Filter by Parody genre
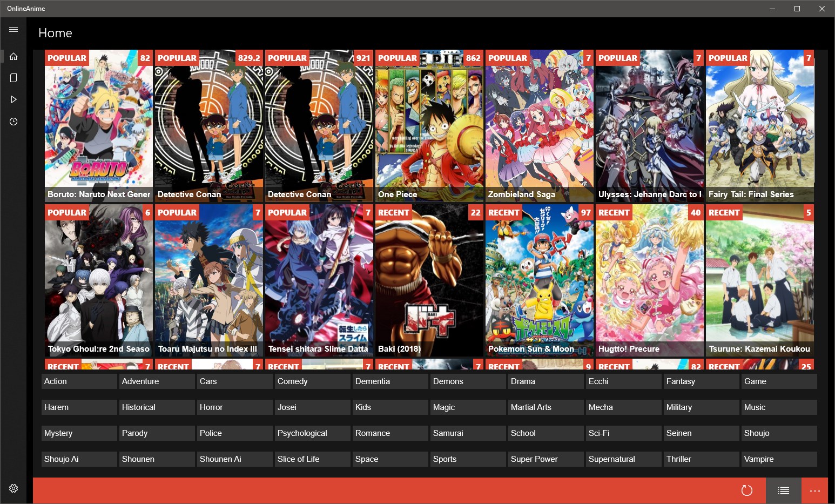The image size is (835, 504). [x=157, y=433]
